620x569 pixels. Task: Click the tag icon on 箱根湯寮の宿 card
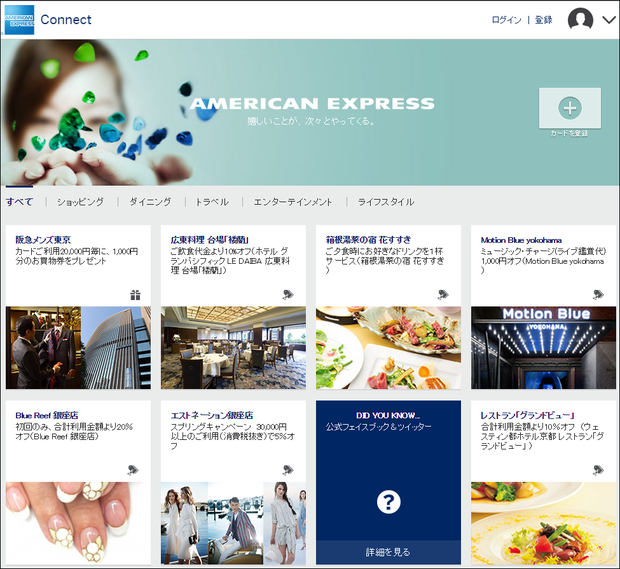point(443,295)
